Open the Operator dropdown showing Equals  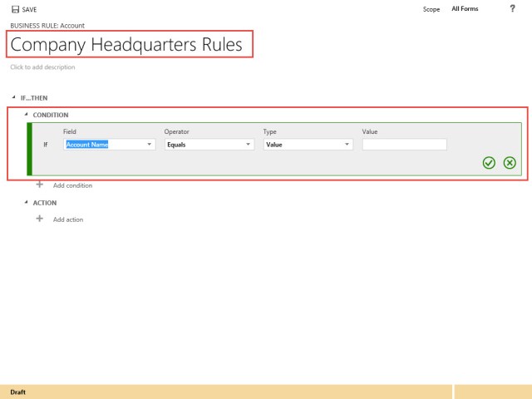pos(209,144)
